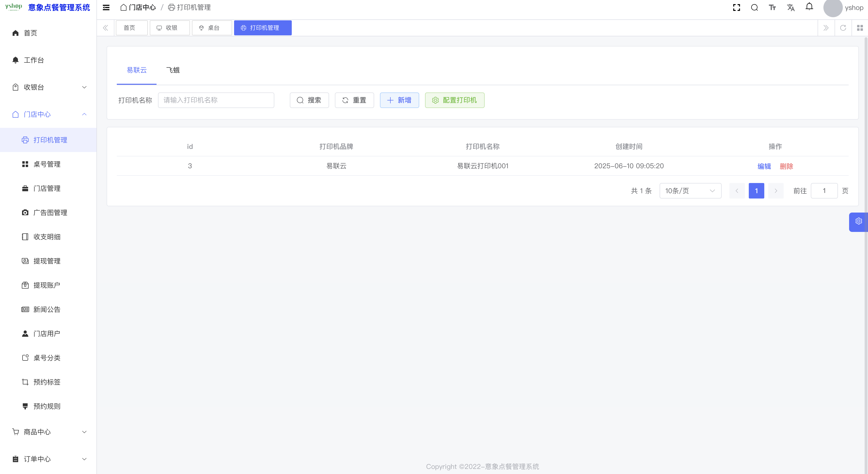Screen dimensions: 868x474
Task: Switch to the 飞蛾 tab
Action: [x=173, y=70]
